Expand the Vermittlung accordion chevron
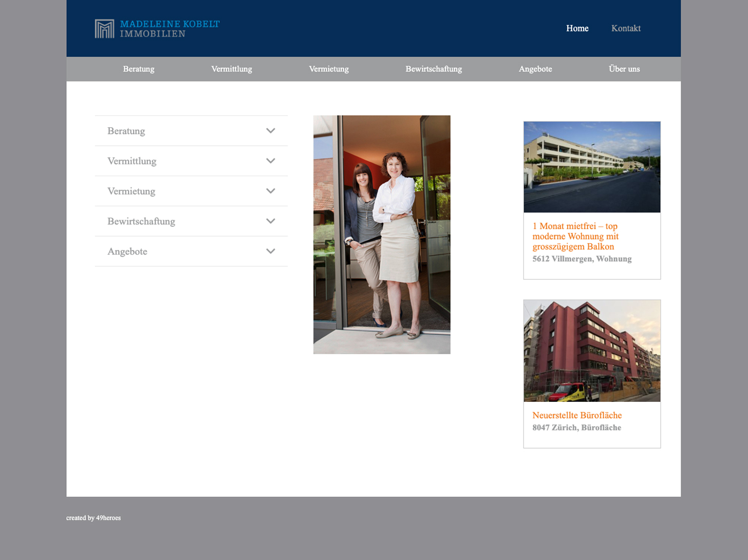Image resolution: width=748 pixels, height=560 pixels. click(x=271, y=161)
